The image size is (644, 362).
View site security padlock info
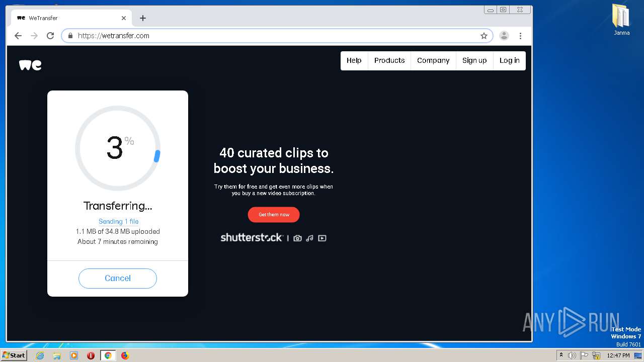(70, 36)
